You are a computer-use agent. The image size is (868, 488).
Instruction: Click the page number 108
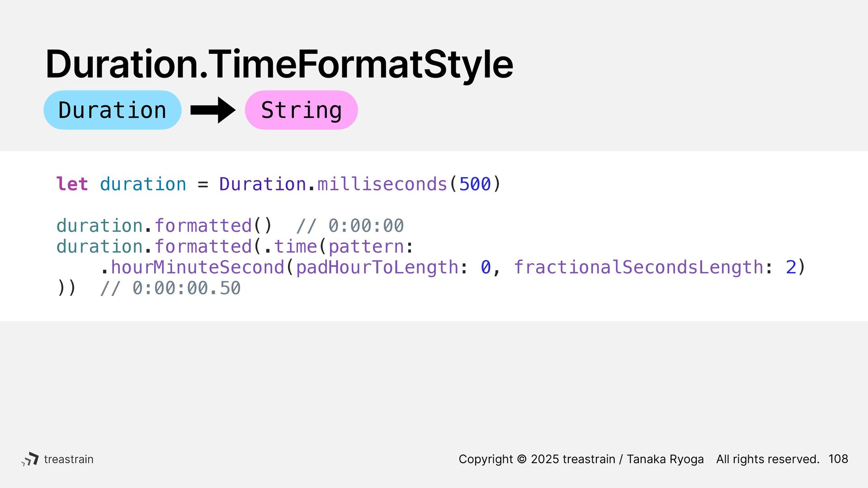point(838,459)
